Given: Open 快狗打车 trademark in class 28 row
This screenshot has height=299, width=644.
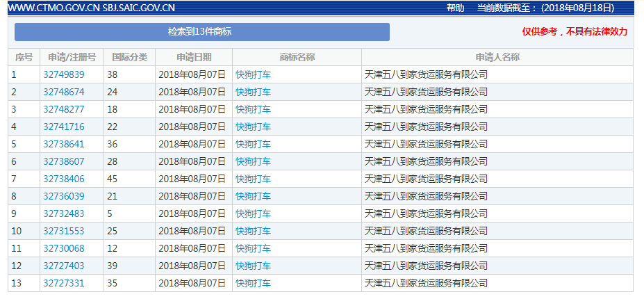Looking at the screenshot, I should point(254,161).
